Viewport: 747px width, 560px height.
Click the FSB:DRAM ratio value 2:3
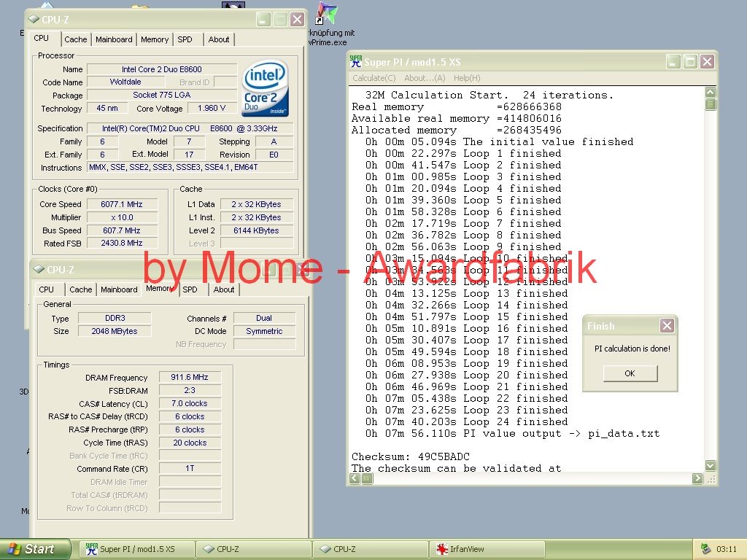tap(190, 391)
